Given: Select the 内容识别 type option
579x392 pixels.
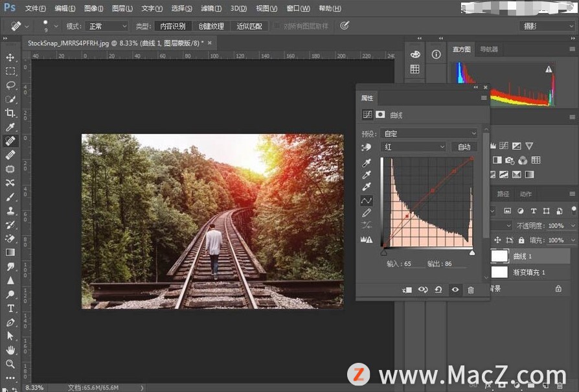Looking at the screenshot, I should click(x=173, y=26).
